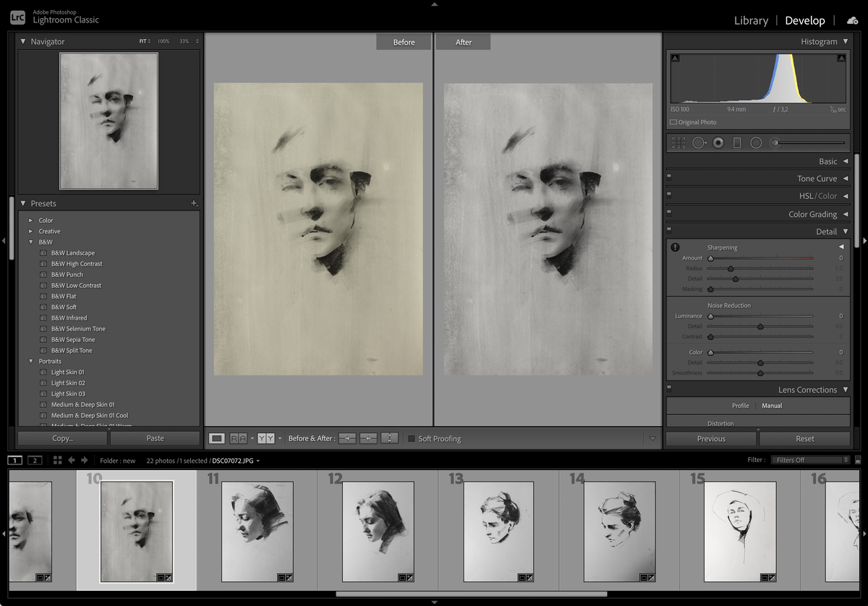This screenshot has height=606, width=868.
Task: Click the Reset button
Action: click(805, 439)
